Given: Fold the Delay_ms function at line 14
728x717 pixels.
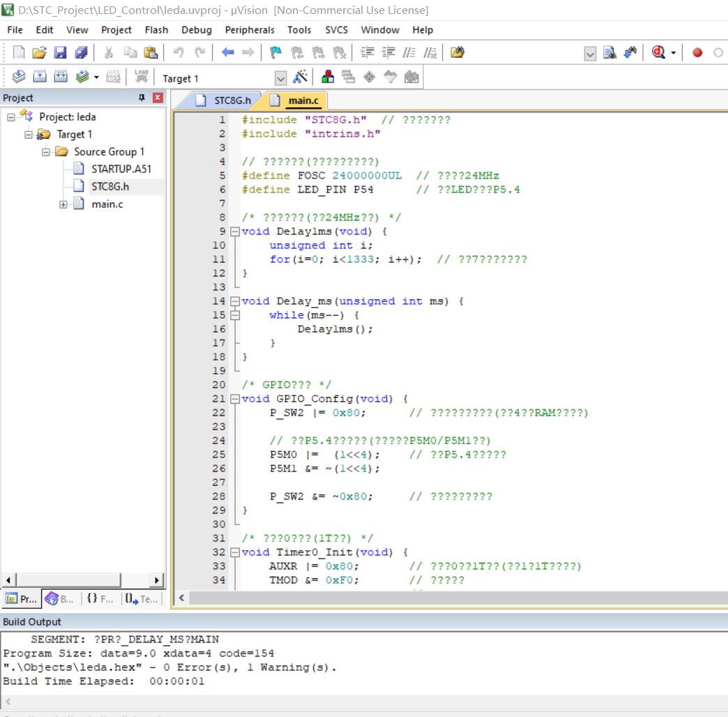Looking at the screenshot, I should pyautogui.click(x=235, y=301).
